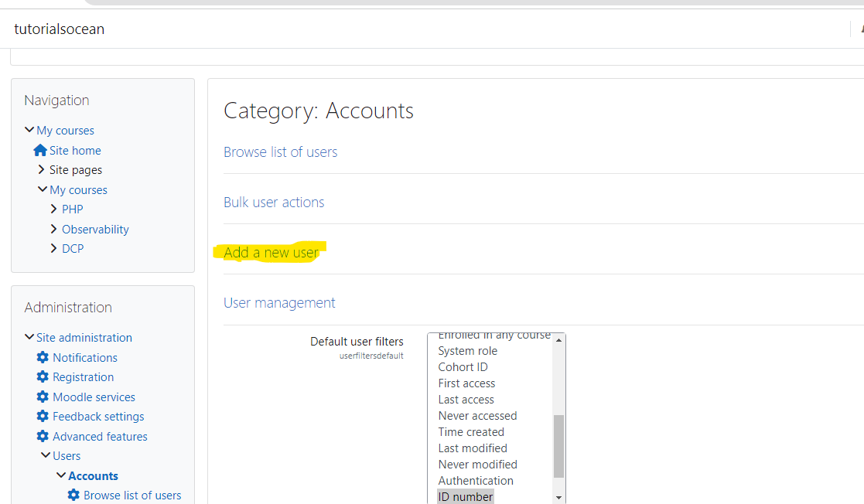The width and height of the screenshot is (864, 504).
Task: Click the Bulk user actions link
Action: click(273, 202)
